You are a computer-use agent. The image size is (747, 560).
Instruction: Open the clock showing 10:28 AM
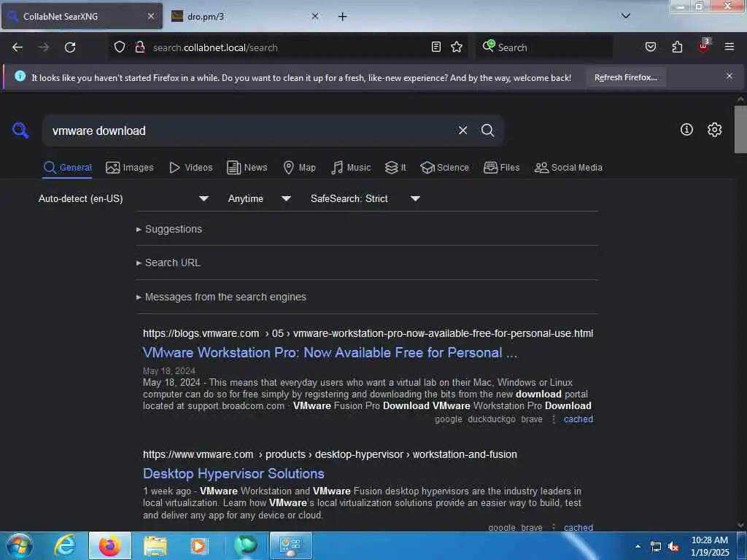710,546
